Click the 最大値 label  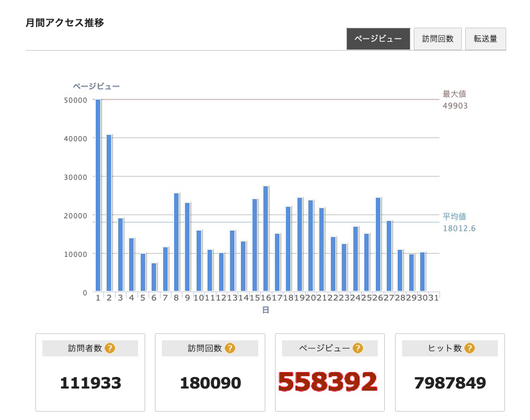click(454, 94)
